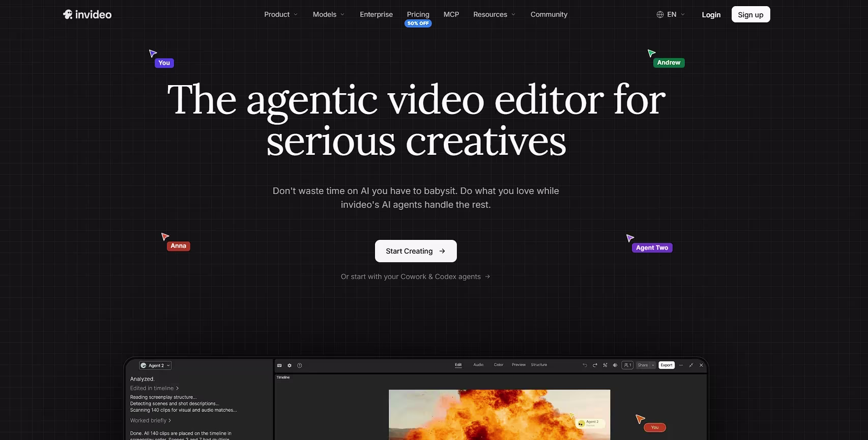Expand the 'Edited in timeline' section
868x440 pixels.
154,388
